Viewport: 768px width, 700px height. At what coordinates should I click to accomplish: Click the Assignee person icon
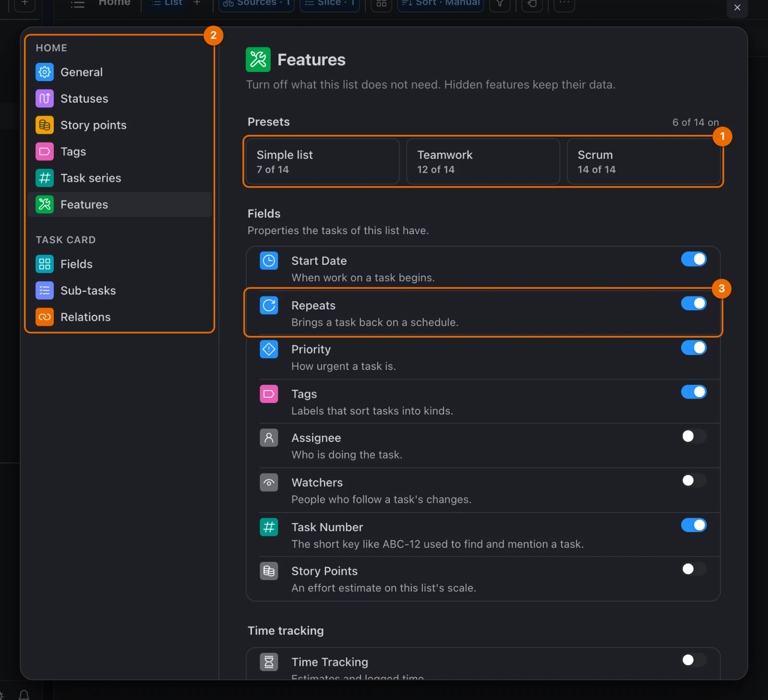tap(269, 438)
